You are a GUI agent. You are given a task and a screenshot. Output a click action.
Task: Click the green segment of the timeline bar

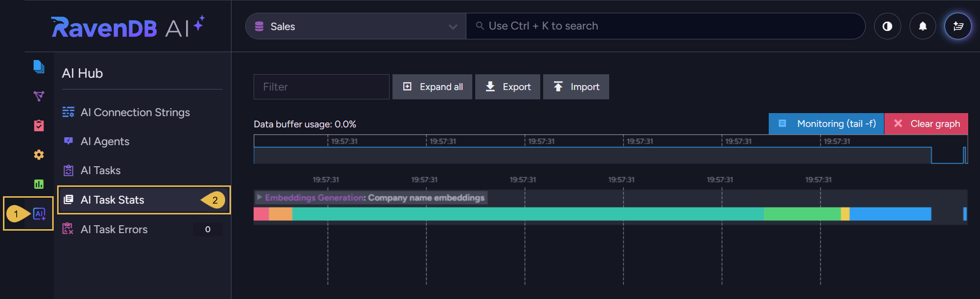(x=802, y=214)
